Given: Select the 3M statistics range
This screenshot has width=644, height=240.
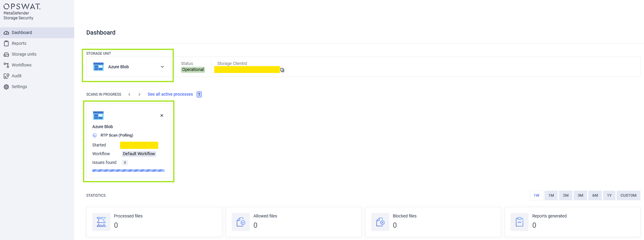Looking at the screenshot, I should pyautogui.click(x=580, y=195).
